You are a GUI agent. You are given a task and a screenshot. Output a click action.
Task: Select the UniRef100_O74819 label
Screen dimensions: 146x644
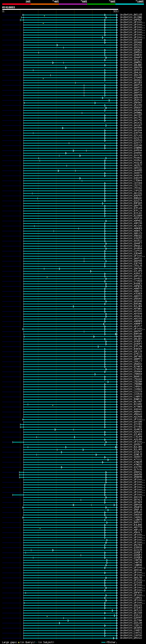pyautogui.click(x=131, y=369)
